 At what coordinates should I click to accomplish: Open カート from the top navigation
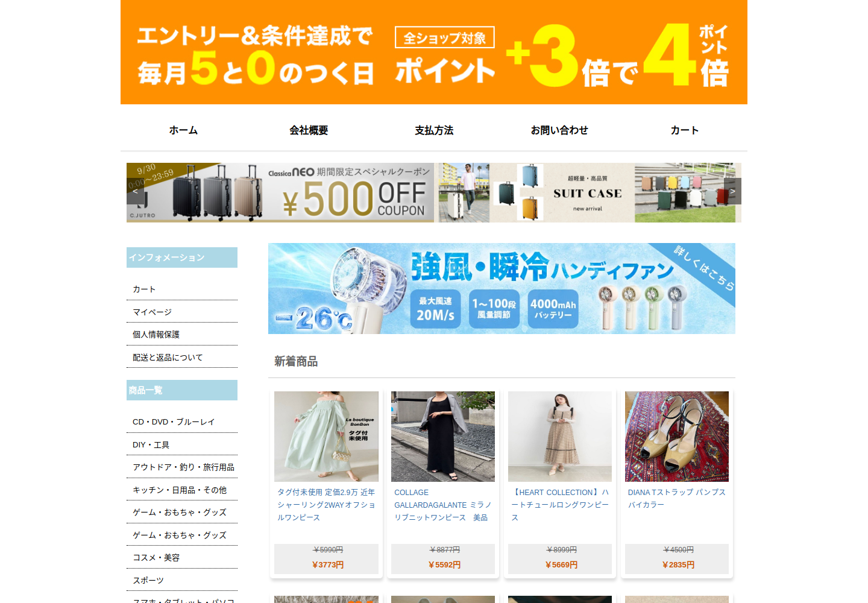[685, 130]
